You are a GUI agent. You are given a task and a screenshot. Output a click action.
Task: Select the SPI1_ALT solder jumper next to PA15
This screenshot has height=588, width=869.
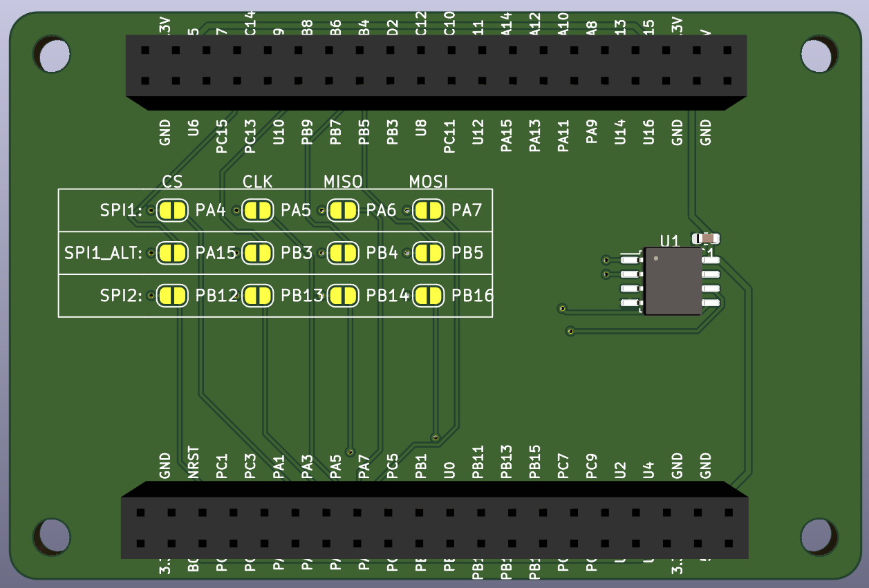coord(172,253)
